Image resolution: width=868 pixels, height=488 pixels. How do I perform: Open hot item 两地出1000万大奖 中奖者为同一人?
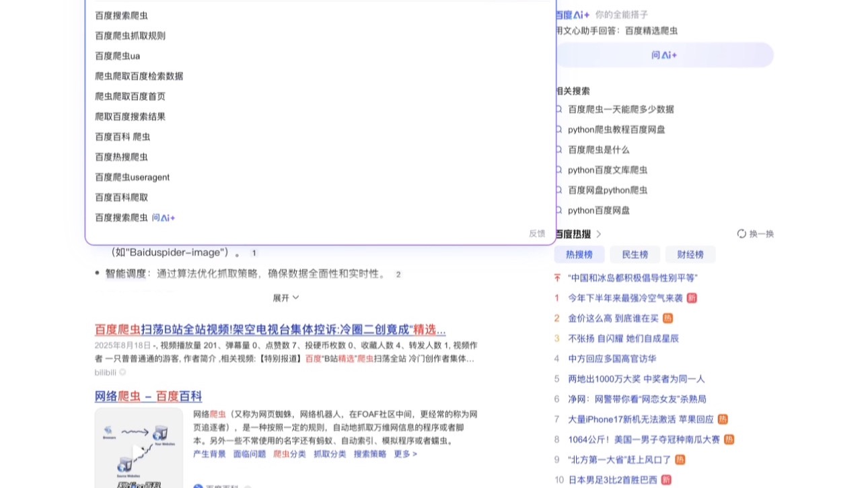point(637,378)
